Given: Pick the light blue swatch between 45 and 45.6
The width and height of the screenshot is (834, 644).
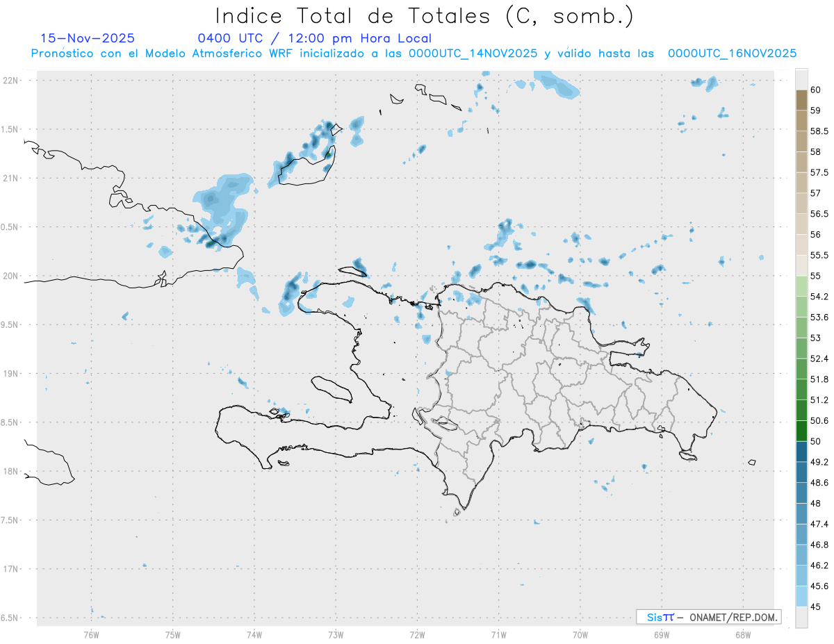Looking at the screenshot, I should tap(801, 596).
